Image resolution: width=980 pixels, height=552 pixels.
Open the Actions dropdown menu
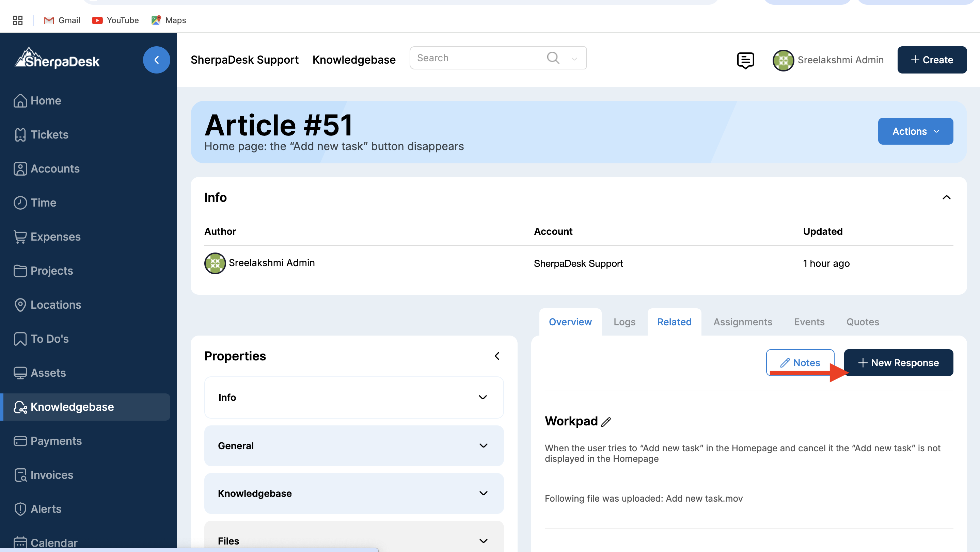click(x=915, y=131)
